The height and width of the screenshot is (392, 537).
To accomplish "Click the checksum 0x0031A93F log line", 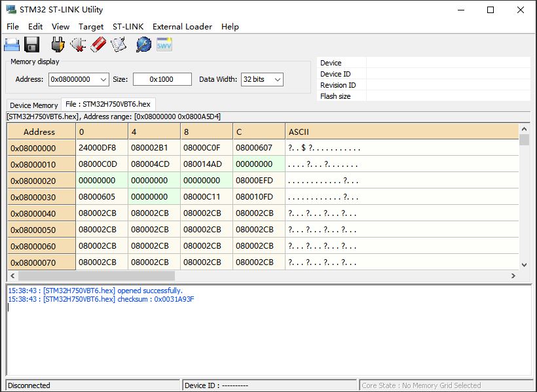I will click(x=101, y=299).
